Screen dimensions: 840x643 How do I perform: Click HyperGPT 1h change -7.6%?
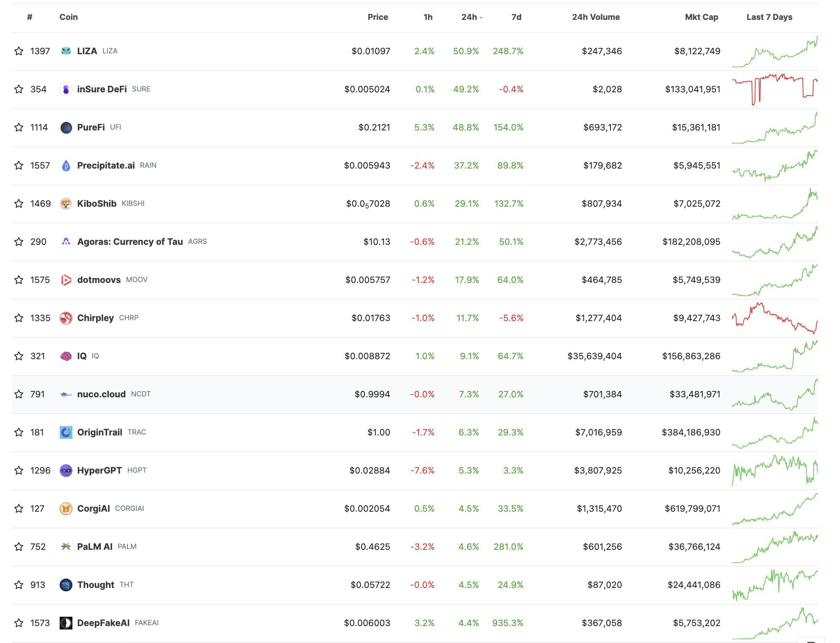click(423, 471)
